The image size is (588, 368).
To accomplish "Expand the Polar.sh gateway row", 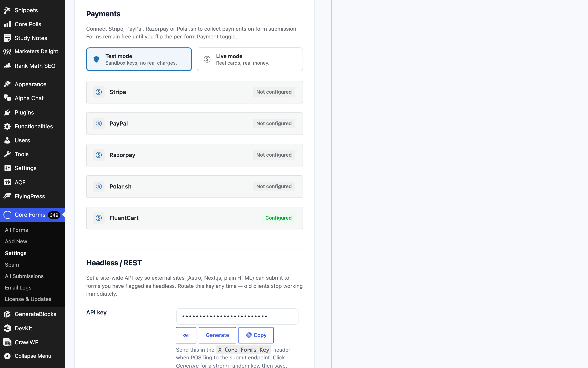I will coord(194,186).
